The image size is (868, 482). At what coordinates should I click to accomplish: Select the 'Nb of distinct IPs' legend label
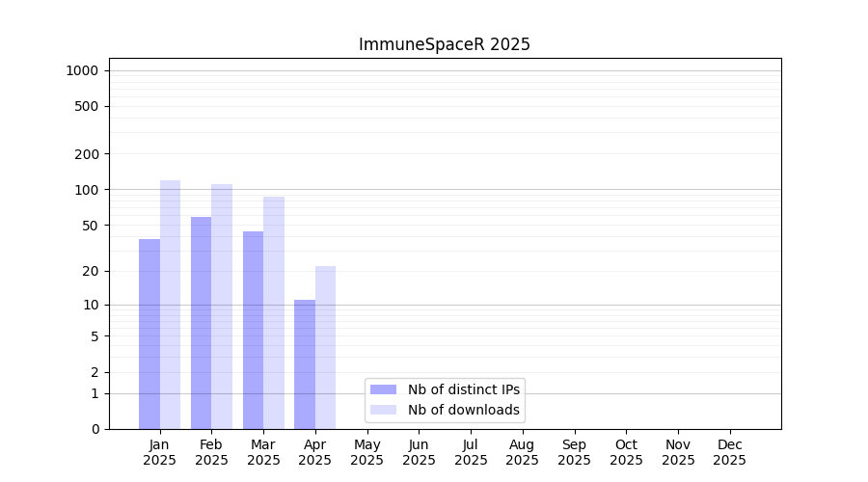click(x=464, y=389)
